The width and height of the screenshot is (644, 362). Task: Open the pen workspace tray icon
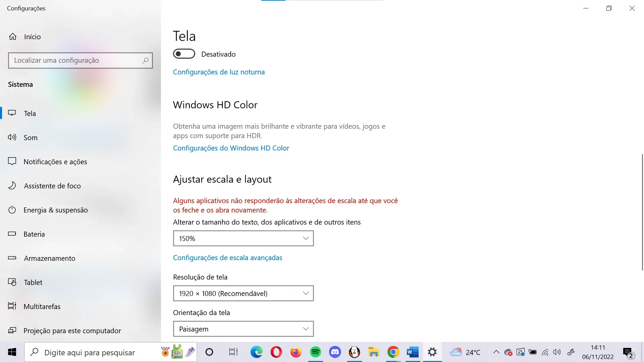571,352
